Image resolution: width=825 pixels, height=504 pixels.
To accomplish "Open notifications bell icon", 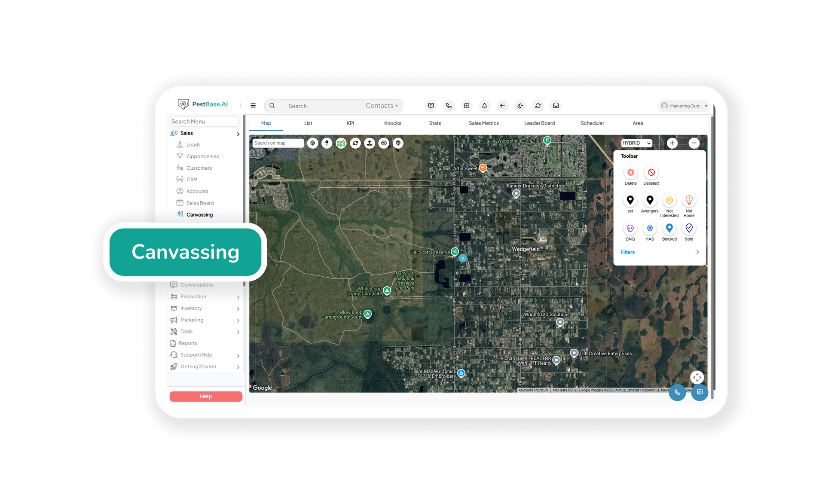I will click(x=484, y=106).
